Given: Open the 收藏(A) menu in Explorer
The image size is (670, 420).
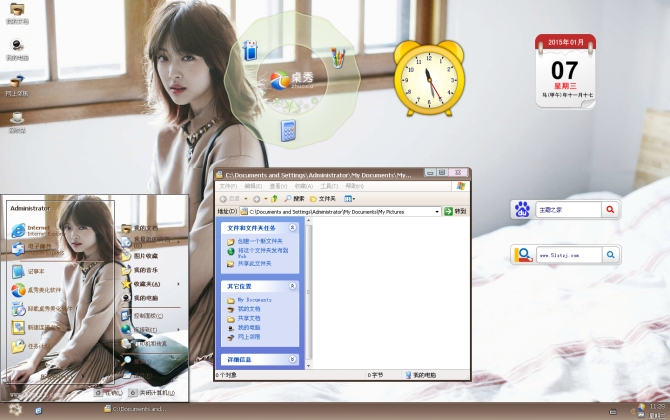Looking at the screenshot, I should (x=303, y=186).
